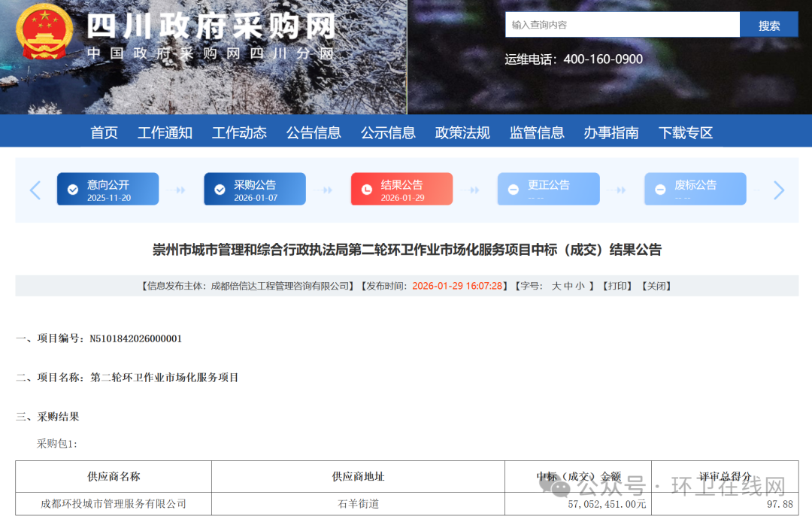
Task: Click the left carousel arrow
Action: (35, 190)
